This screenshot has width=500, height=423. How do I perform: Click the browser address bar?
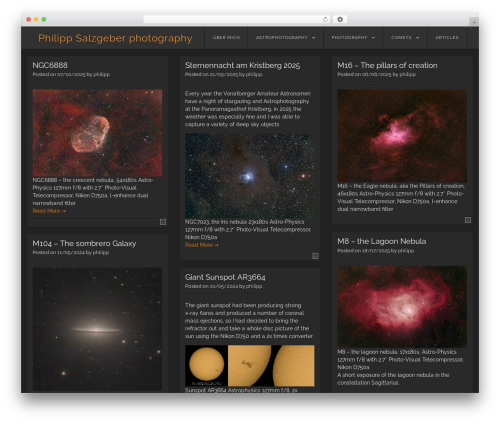pos(237,19)
